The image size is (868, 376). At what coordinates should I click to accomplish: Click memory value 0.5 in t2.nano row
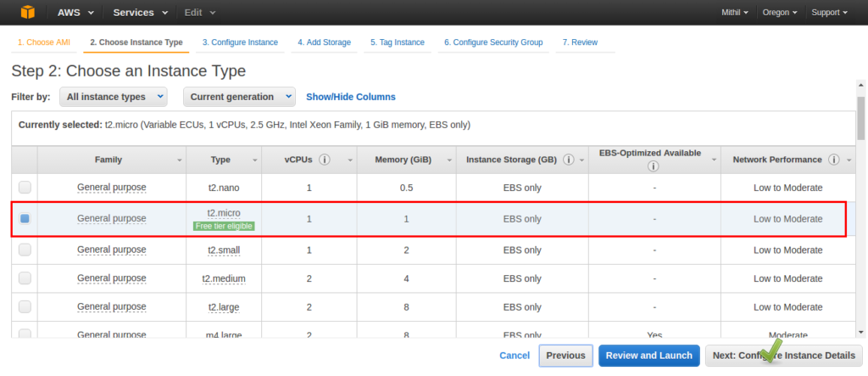pos(406,188)
